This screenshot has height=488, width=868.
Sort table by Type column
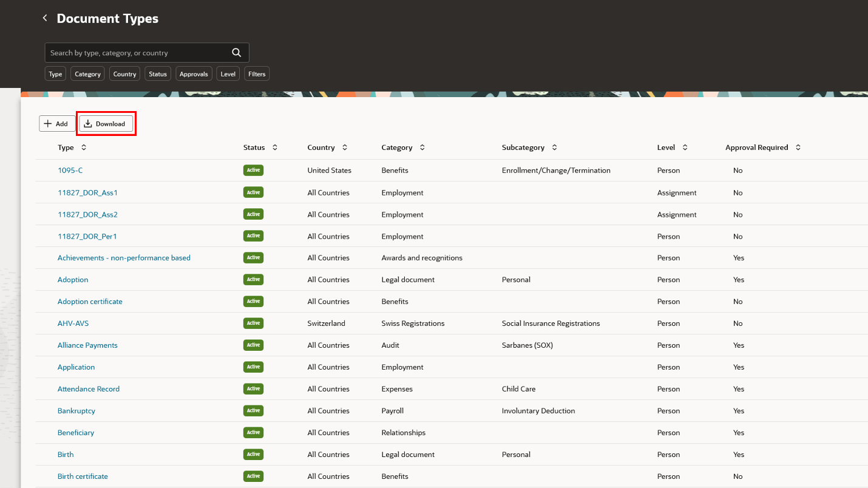(x=84, y=147)
